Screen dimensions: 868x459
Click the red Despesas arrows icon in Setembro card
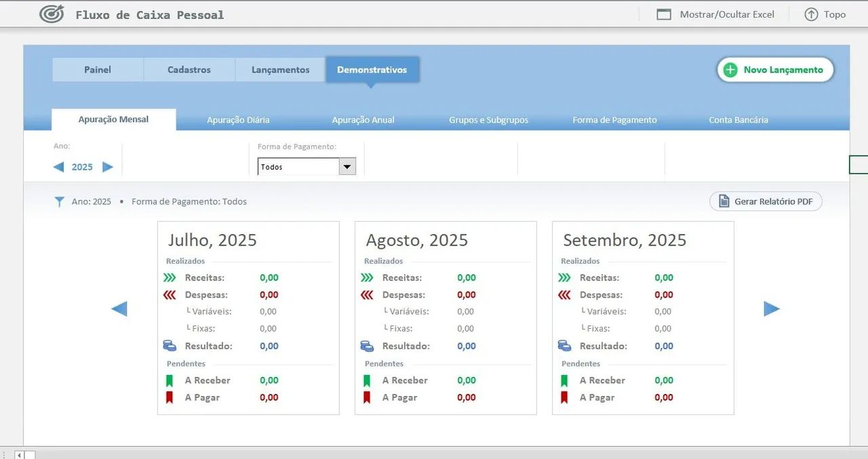564,295
